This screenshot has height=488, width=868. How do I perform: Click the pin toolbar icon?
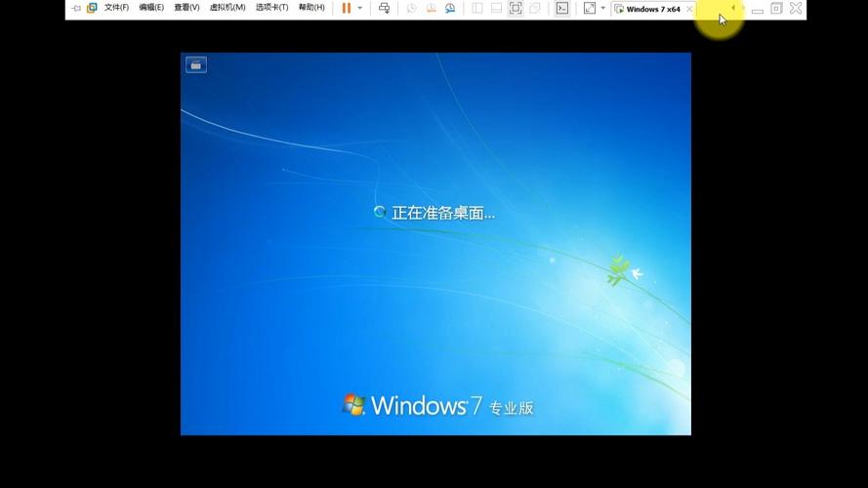coord(76,8)
